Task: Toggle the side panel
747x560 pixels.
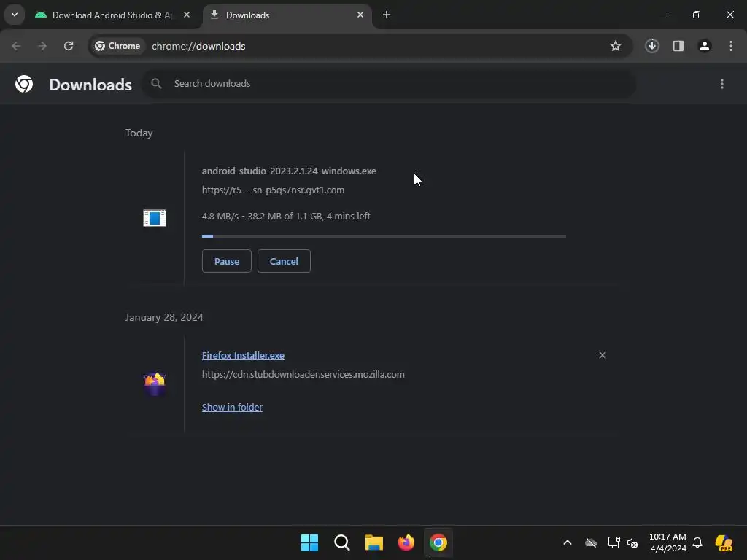Action: point(678,46)
